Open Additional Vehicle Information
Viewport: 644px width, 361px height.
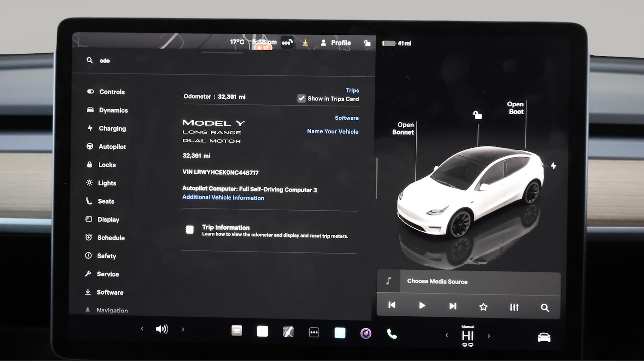[223, 197]
